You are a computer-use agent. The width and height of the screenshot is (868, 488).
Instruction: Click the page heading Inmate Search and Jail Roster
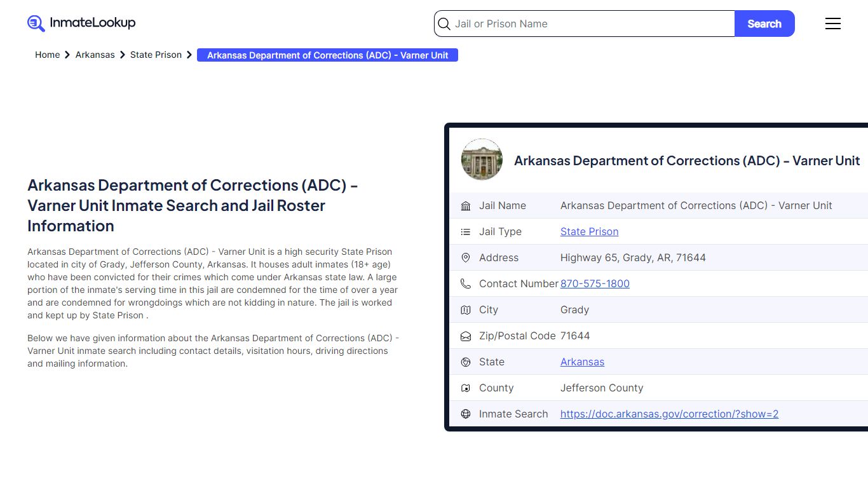[192, 206]
